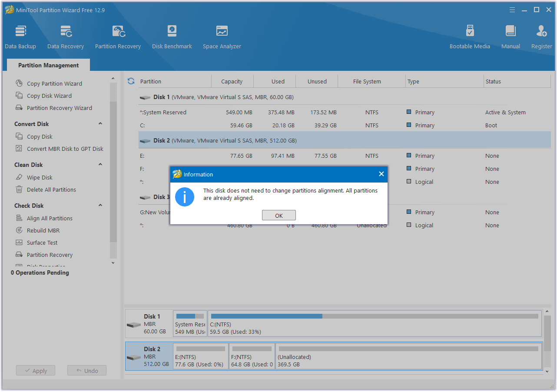Launch Partition Recovery from toolbar
Screen dimensions: 557x392
(x=118, y=37)
